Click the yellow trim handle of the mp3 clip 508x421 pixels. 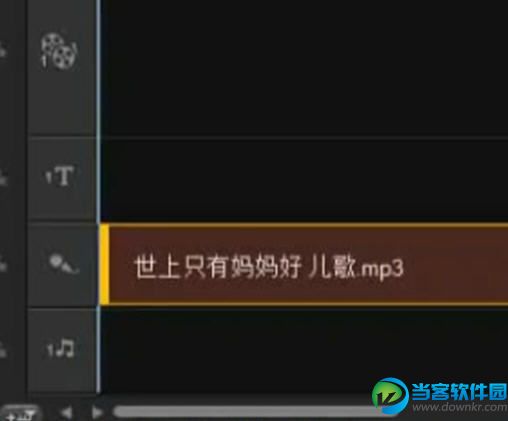[x=104, y=264]
